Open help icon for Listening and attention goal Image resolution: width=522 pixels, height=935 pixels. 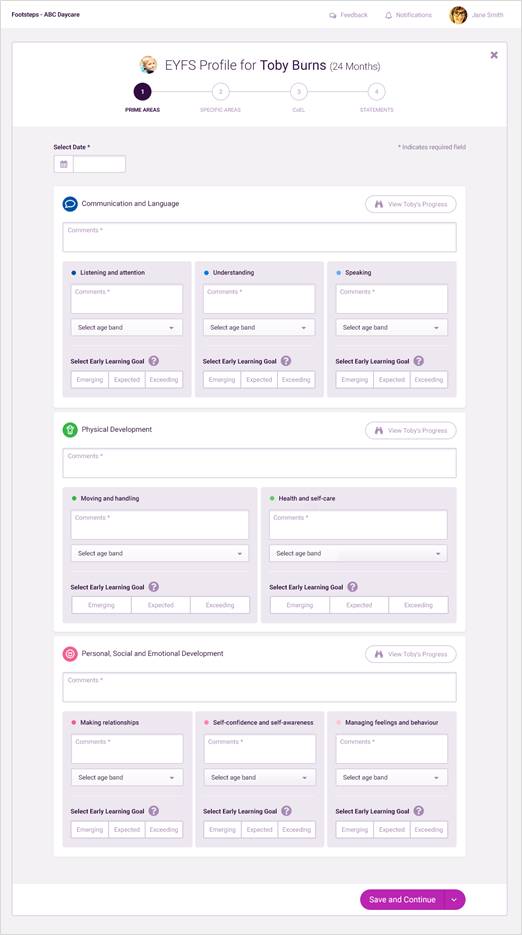pyautogui.click(x=154, y=361)
